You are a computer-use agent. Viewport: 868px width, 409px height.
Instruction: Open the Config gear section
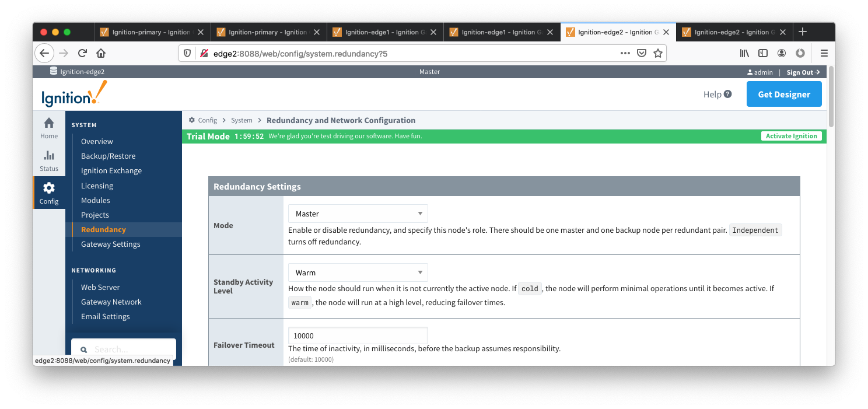point(49,193)
